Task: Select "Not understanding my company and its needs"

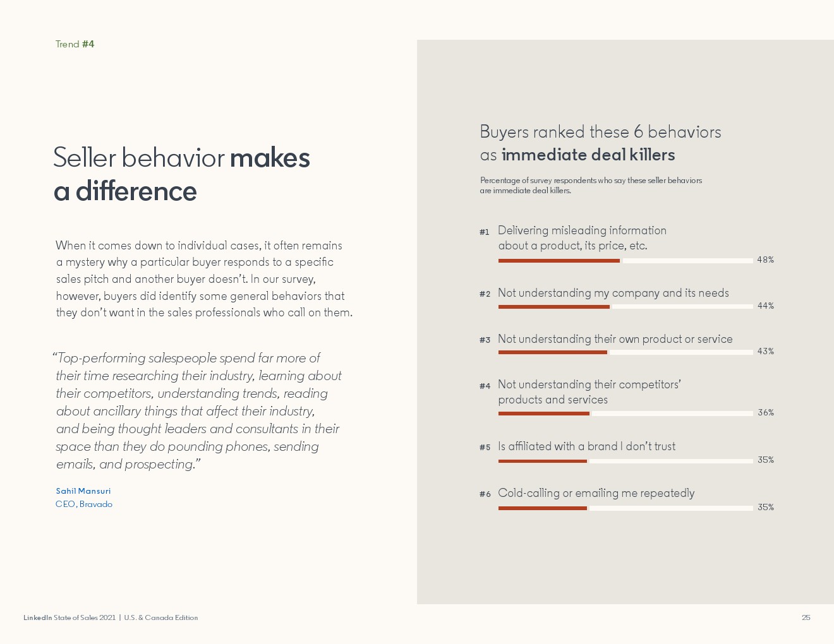Action: 613,293
